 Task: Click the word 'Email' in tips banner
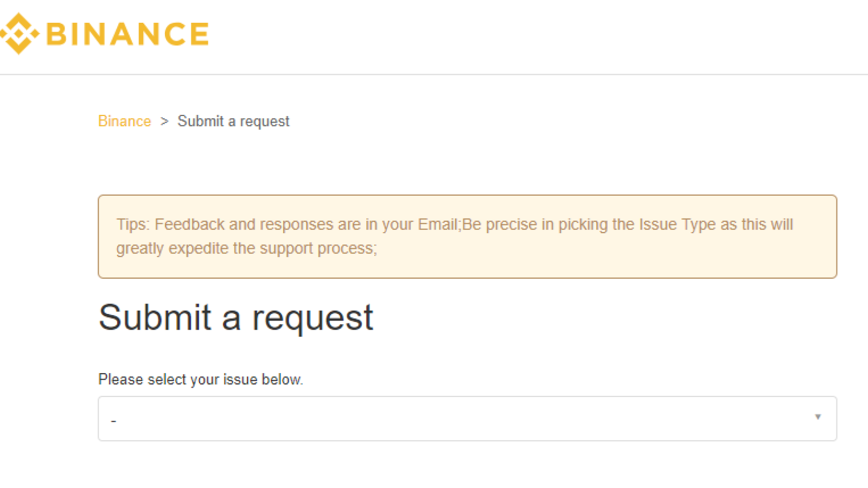(438, 224)
